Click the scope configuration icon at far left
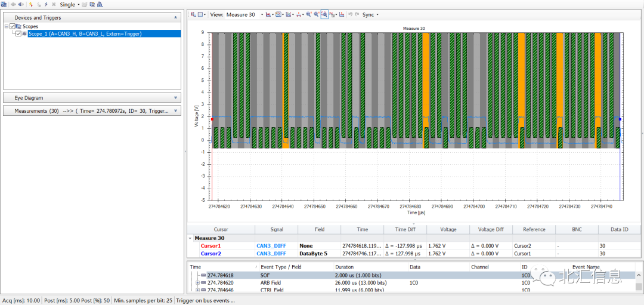 click(4, 4)
